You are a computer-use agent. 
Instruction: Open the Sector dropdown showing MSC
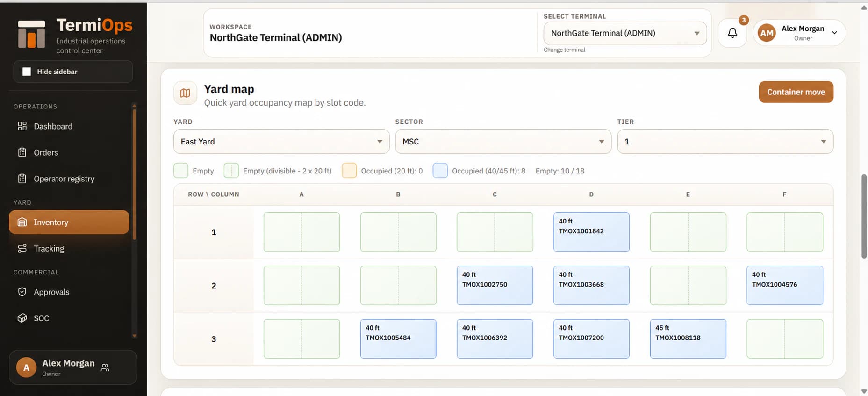503,142
